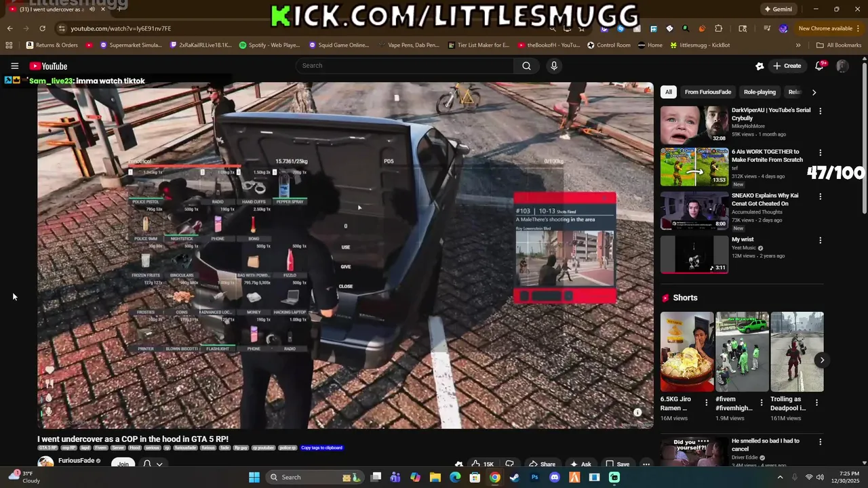This screenshot has width=868, height=488.
Task: Expand hidden system tray icons chevron
Action: [x=780, y=477]
